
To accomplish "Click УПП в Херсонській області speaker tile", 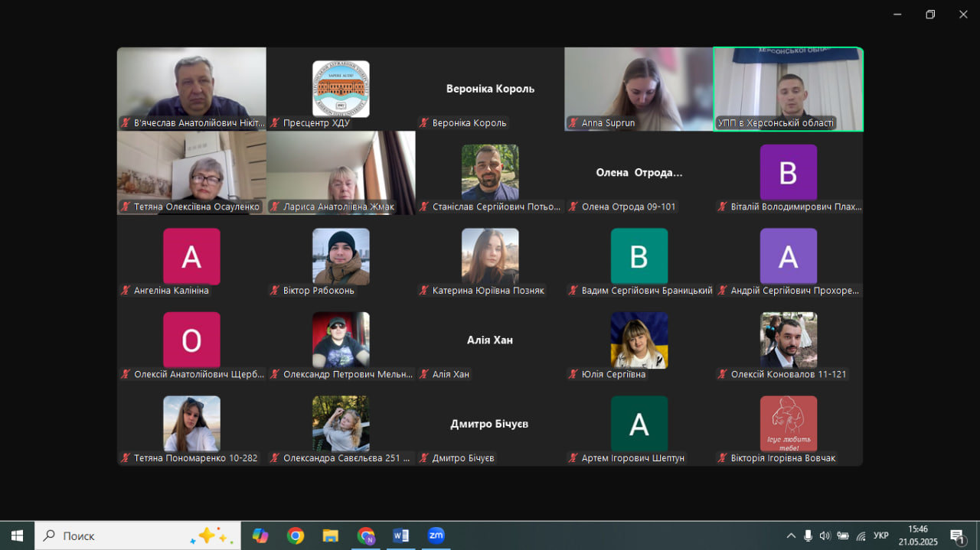I will pos(789,89).
